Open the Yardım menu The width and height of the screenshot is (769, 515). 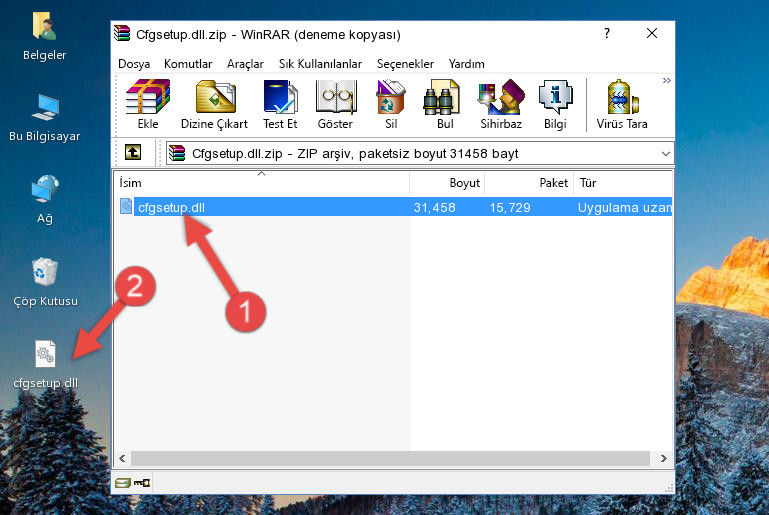tap(466, 64)
